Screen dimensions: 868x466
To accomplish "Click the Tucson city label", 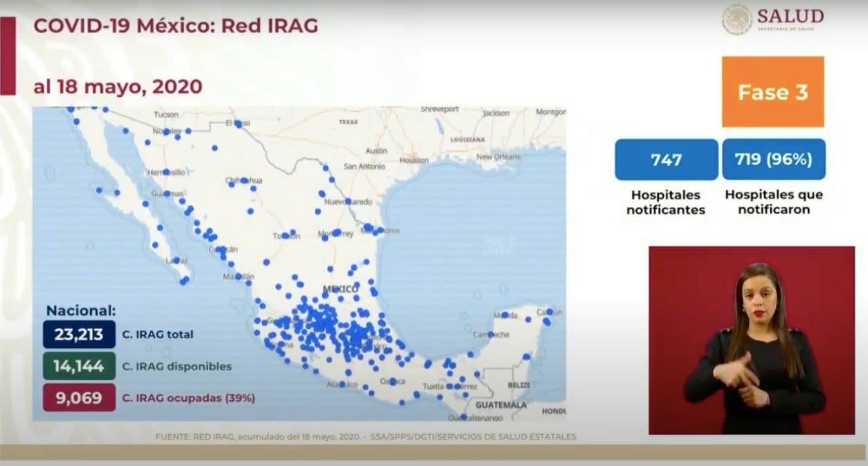I will click(x=166, y=114).
